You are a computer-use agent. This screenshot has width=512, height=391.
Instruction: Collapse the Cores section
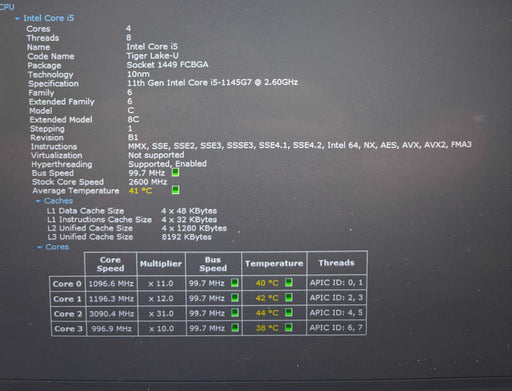40,247
